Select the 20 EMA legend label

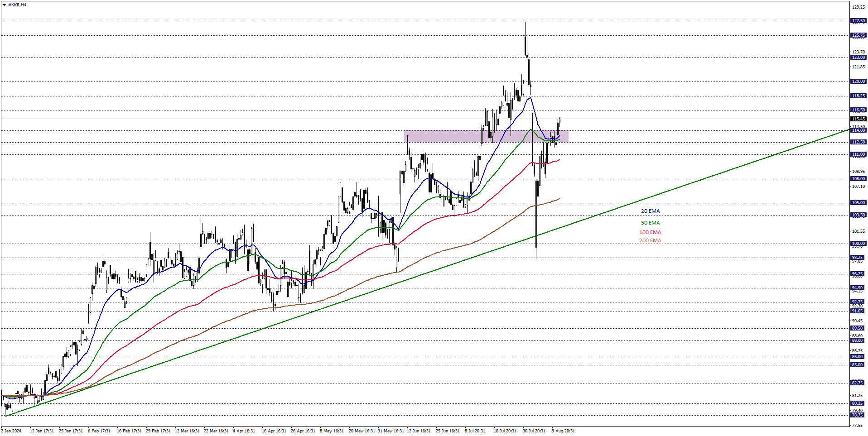650,211
